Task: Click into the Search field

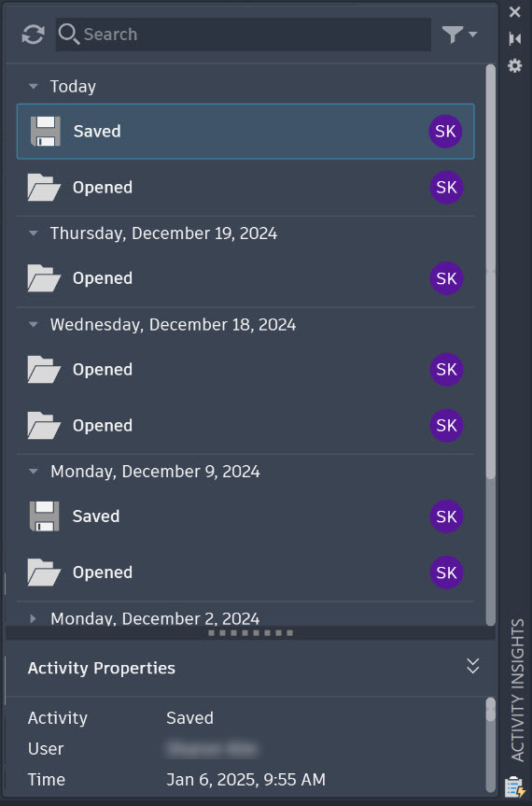Action: (244, 35)
